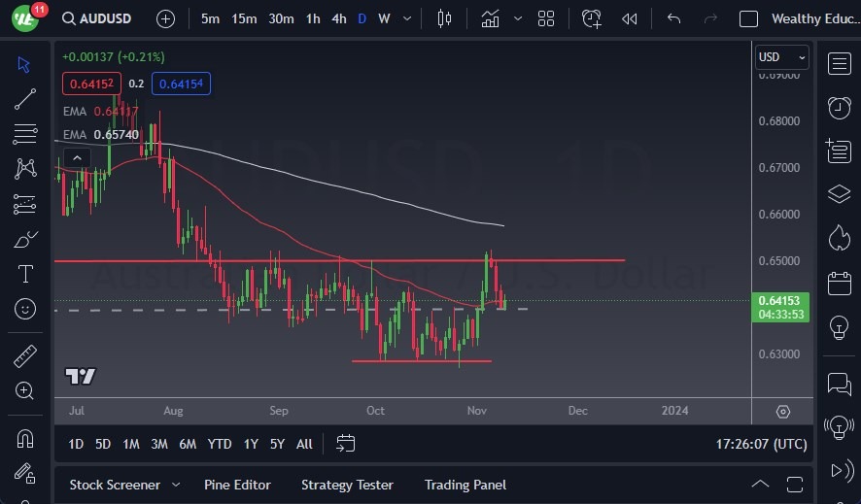Select the 4h timeframe button

click(338, 18)
